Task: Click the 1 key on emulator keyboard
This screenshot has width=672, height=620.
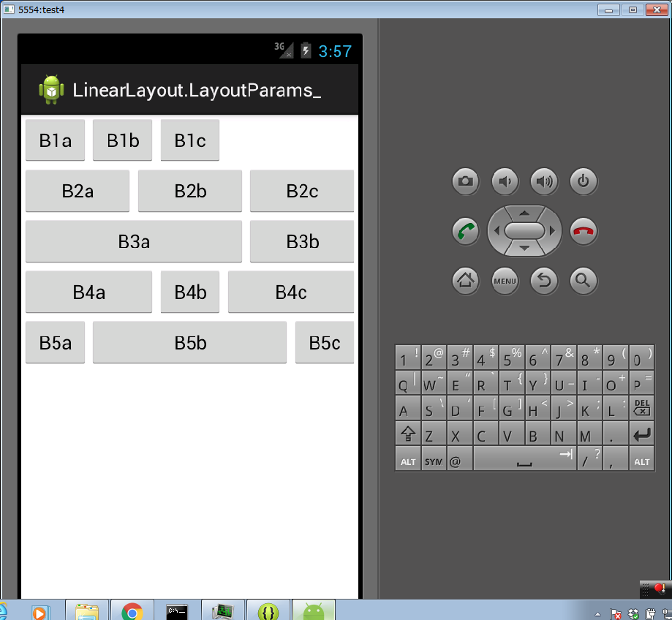Action: 407,357
